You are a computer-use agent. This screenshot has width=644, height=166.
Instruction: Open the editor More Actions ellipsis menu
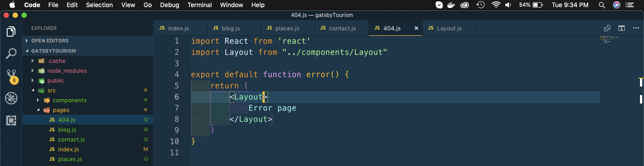636,28
